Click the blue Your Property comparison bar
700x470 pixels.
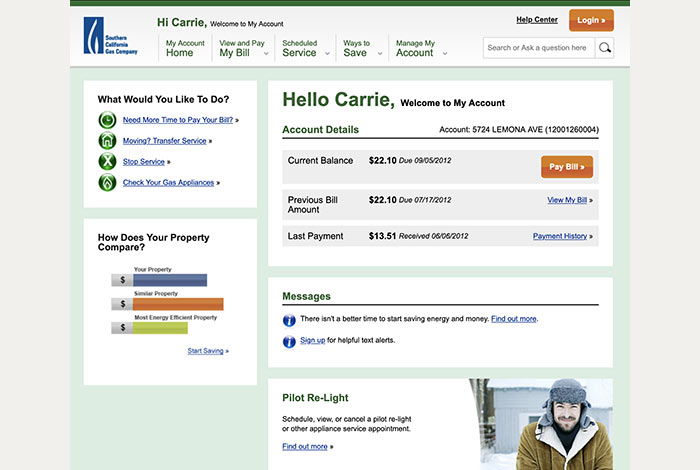[x=169, y=281]
